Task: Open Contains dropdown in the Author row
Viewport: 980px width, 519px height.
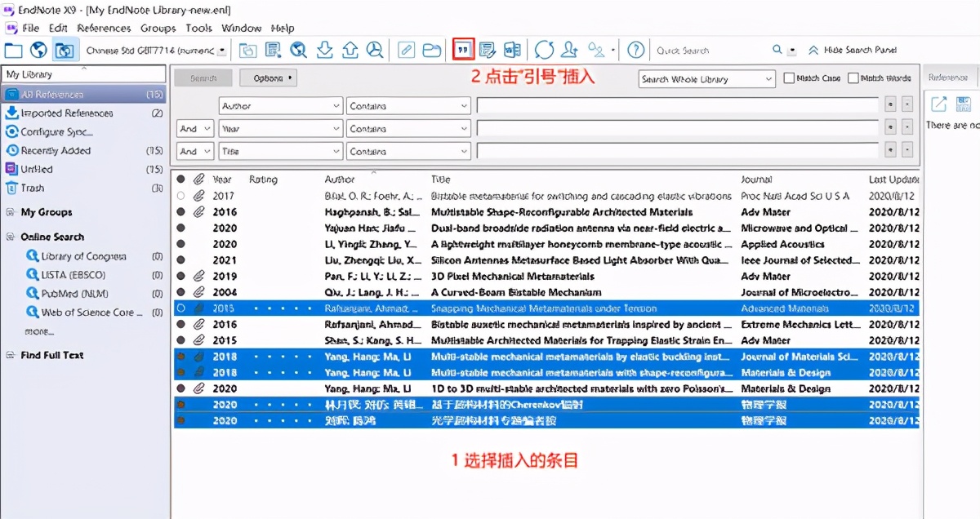Action: (x=408, y=106)
